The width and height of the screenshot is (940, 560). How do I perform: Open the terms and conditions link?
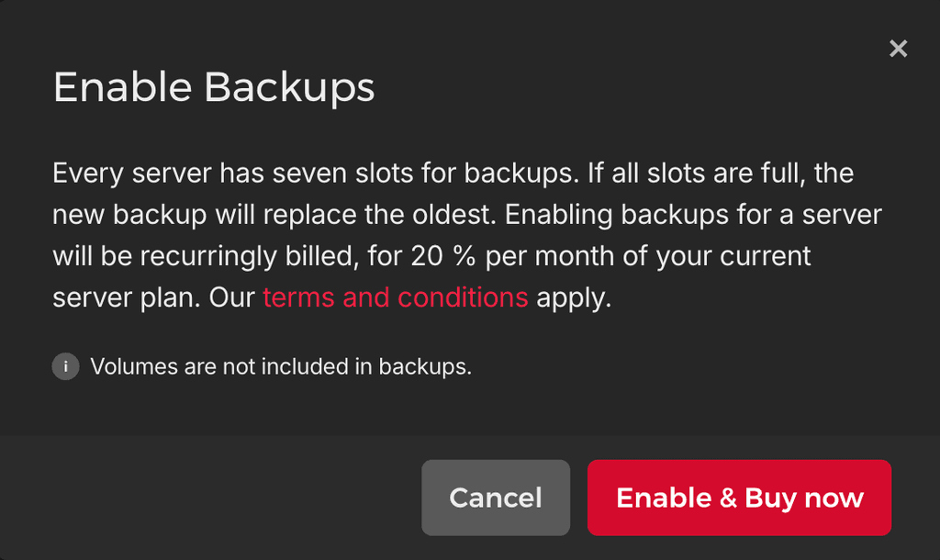395,297
